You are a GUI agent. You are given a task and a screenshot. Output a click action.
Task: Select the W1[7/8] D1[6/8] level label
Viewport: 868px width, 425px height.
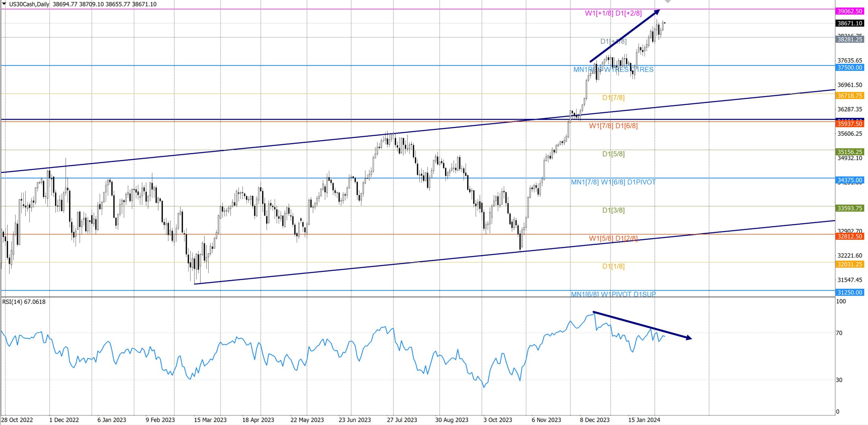(613, 126)
